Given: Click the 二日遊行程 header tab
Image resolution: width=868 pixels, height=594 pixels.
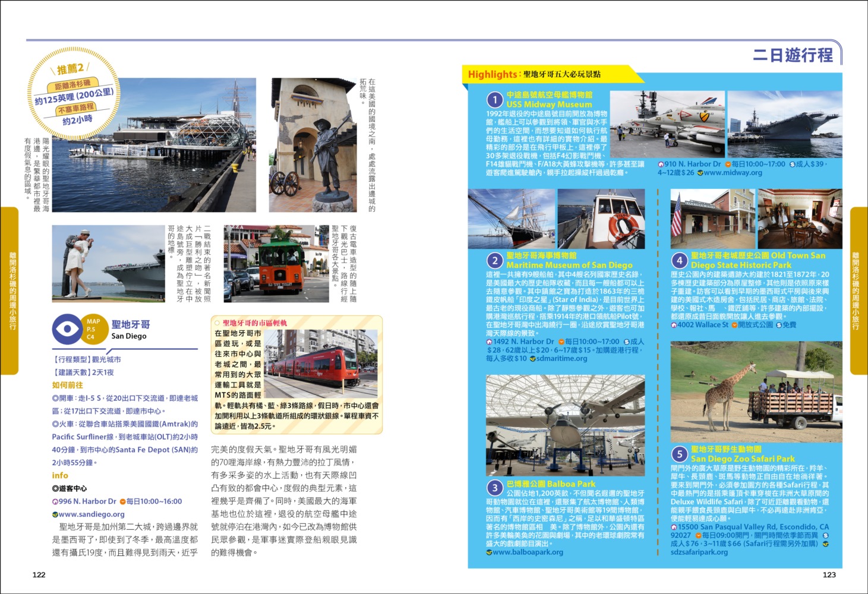Looking at the screenshot, I should coord(793,55).
